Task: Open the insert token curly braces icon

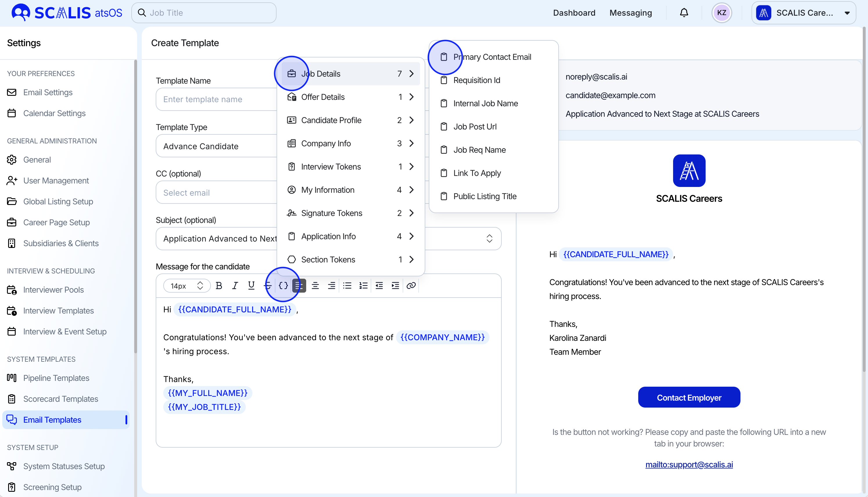Action: coord(283,286)
